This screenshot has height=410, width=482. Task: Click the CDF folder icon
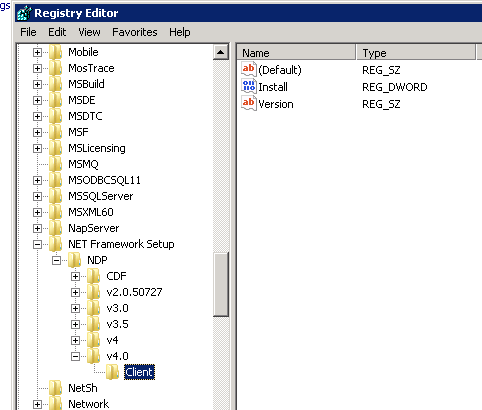click(x=93, y=276)
